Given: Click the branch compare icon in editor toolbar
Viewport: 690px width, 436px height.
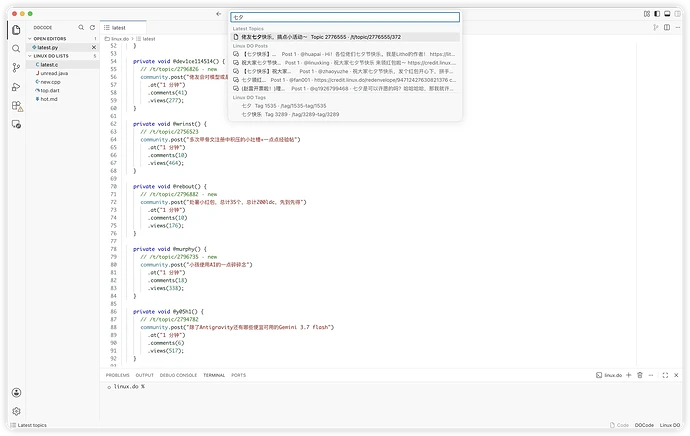Looking at the screenshot, I should [656, 27].
